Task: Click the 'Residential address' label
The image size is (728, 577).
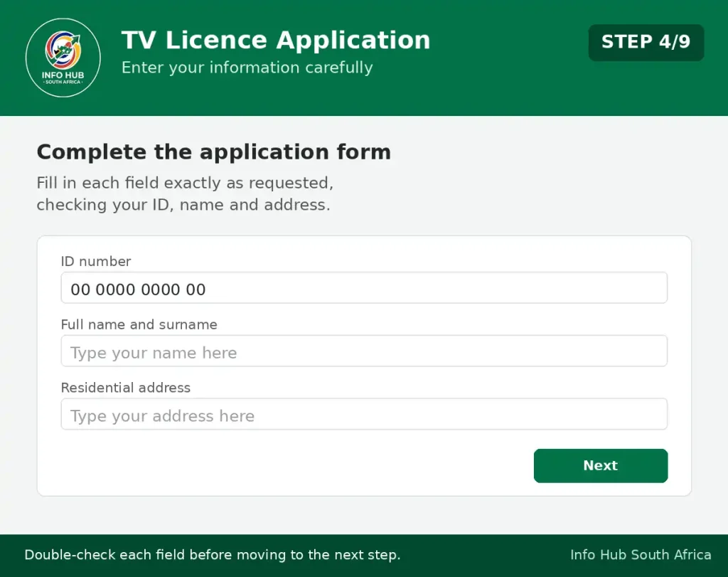Action: (125, 388)
